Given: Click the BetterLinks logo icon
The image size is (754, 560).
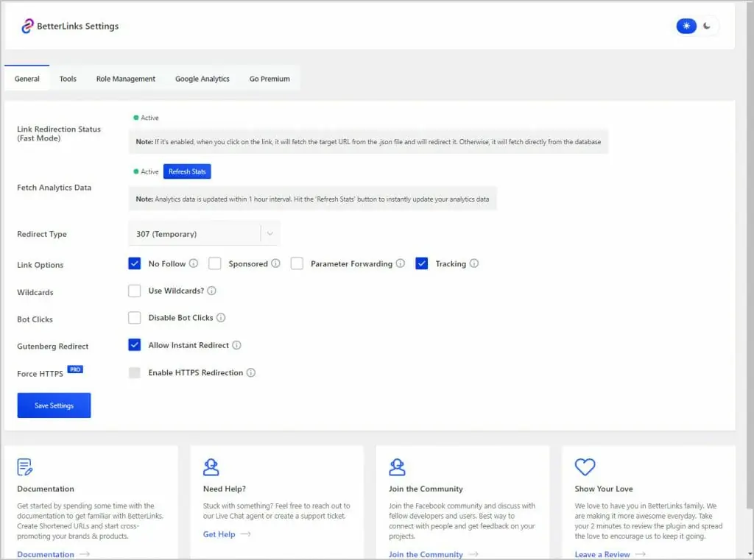Looking at the screenshot, I should pos(27,26).
